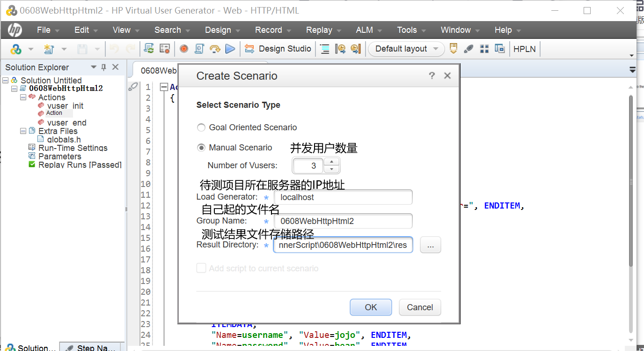
Task: Open the Search menu
Action: tap(172, 30)
